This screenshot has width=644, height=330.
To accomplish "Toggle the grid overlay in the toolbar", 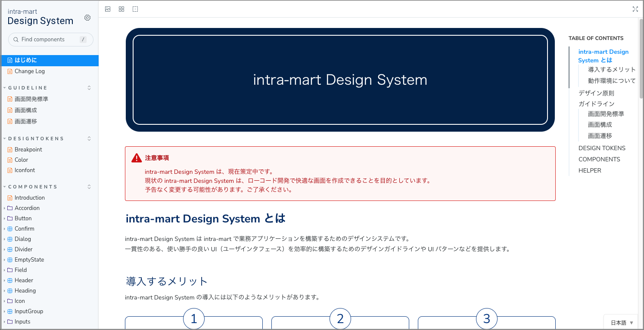I will click(x=121, y=9).
